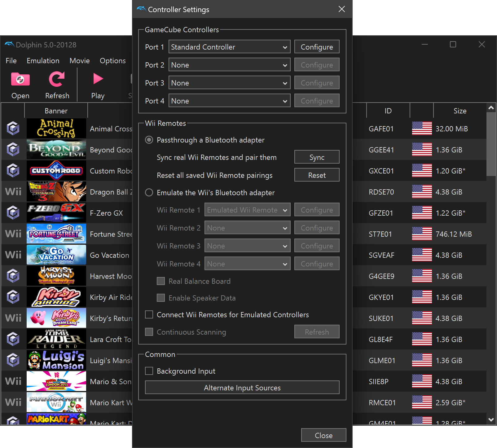
Task: Click the Kirby Air Ride banner thumbnail
Action: 56,297
